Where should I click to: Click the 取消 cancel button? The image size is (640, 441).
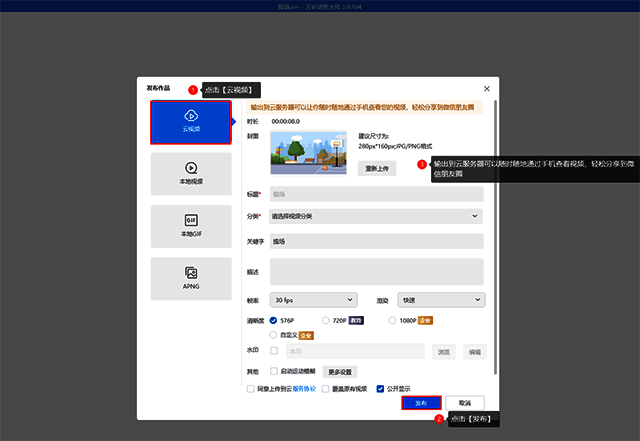click(465, 403)
